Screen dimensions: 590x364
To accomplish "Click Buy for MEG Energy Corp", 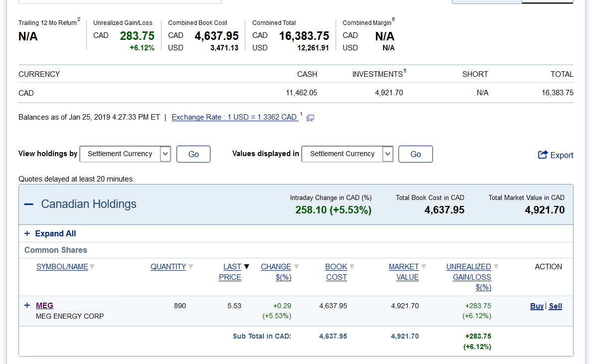I will coord(537,306).
